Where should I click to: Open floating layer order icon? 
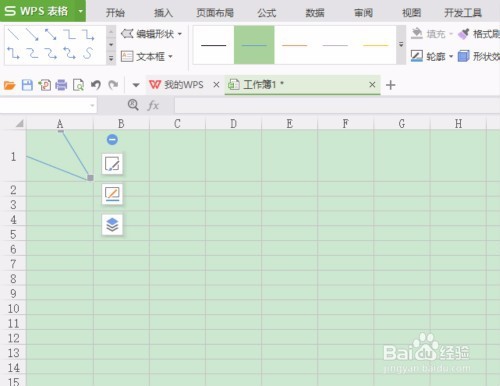112,224
